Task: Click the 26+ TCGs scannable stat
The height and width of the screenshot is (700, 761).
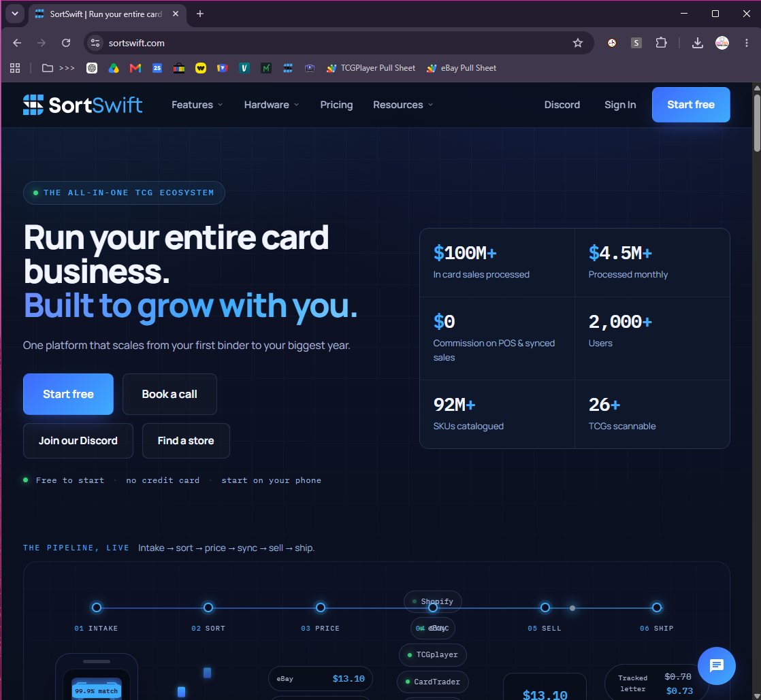Action: (652, 414)
